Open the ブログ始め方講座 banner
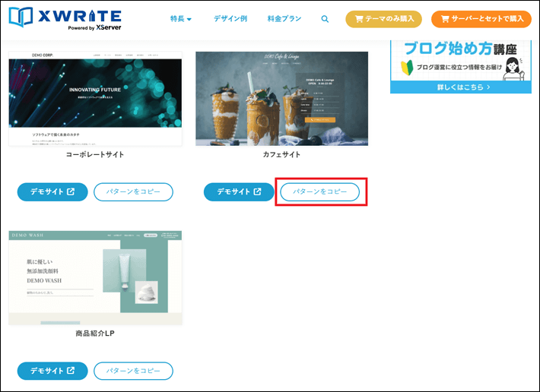Viewport: 540px width, 392px height. pyautogui.click(x=460, y=59)
